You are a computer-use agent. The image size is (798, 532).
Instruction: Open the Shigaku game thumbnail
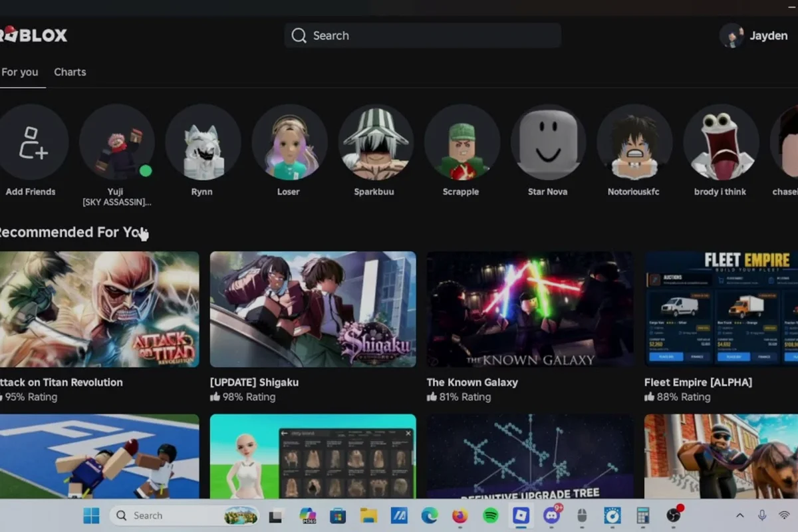tap(313, 309)
